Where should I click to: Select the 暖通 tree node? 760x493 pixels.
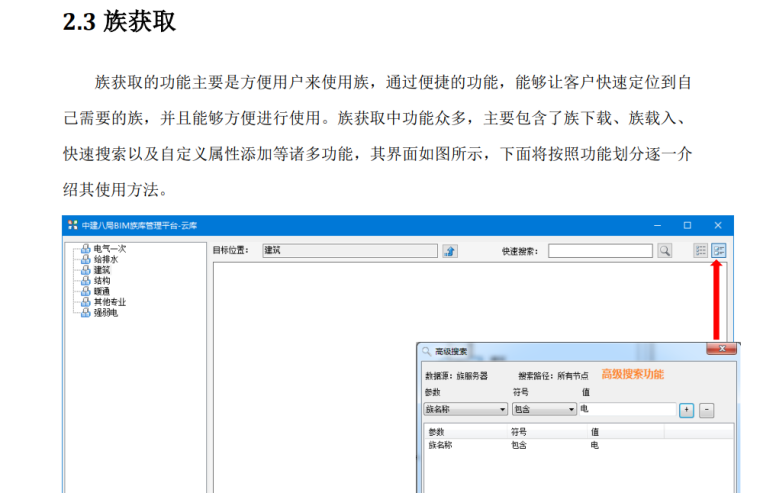(101, 291)
